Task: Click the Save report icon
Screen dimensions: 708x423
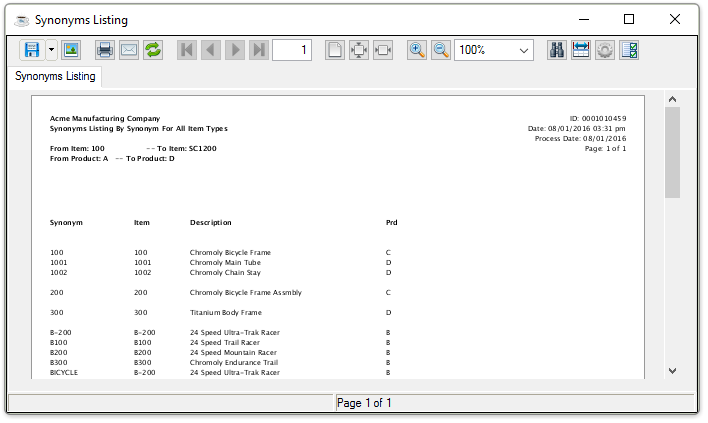Action: (32, 50)
